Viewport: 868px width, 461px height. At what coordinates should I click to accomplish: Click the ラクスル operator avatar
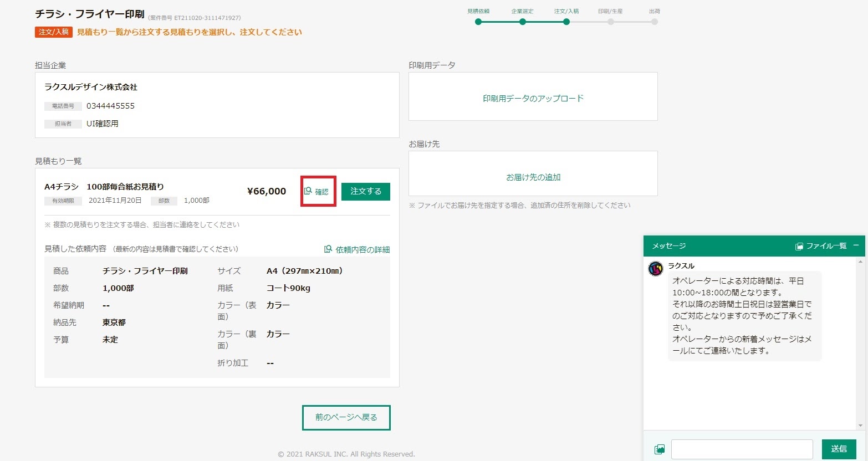click(x=656, y=269)
